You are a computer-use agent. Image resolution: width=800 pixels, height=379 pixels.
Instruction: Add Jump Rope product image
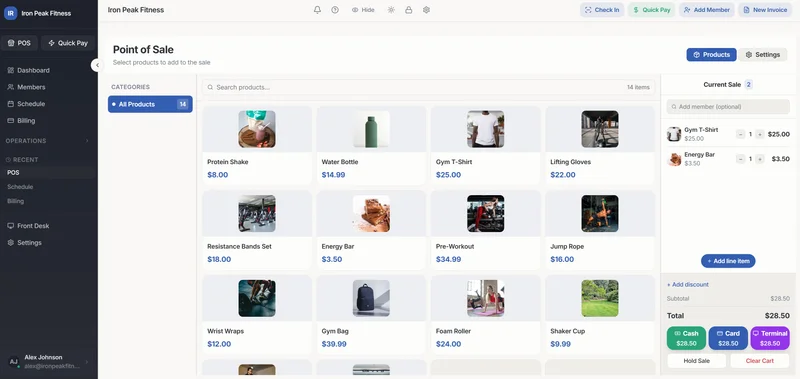(599, 214)
